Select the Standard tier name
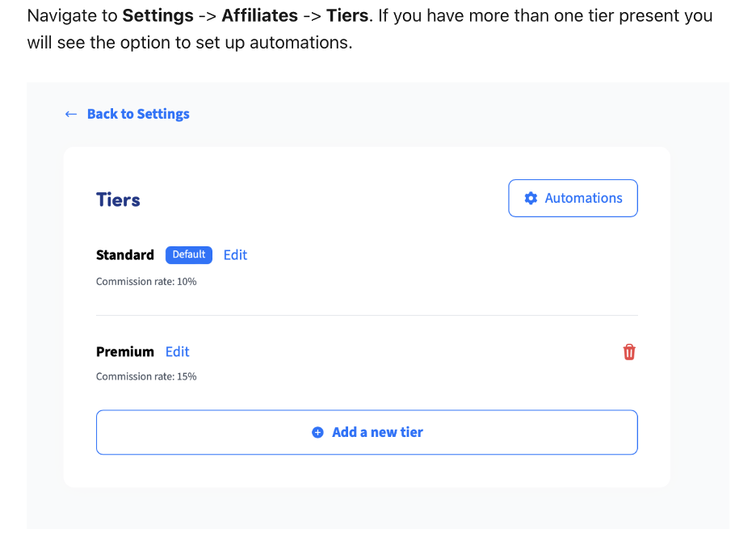Image resolution: width=756 pixels, height=533 pixels. click(125, 255)
